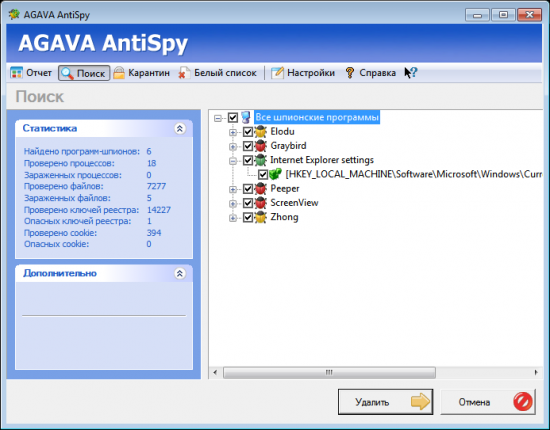This screenshot has width=550, height=430.
Task: Switch to the Поиск search tab
Action: 84,73
